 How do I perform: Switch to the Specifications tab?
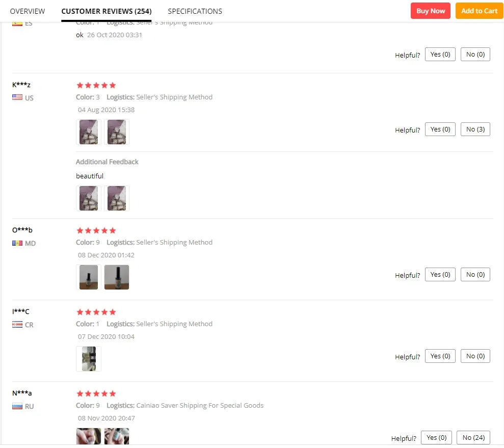(195, 11)
